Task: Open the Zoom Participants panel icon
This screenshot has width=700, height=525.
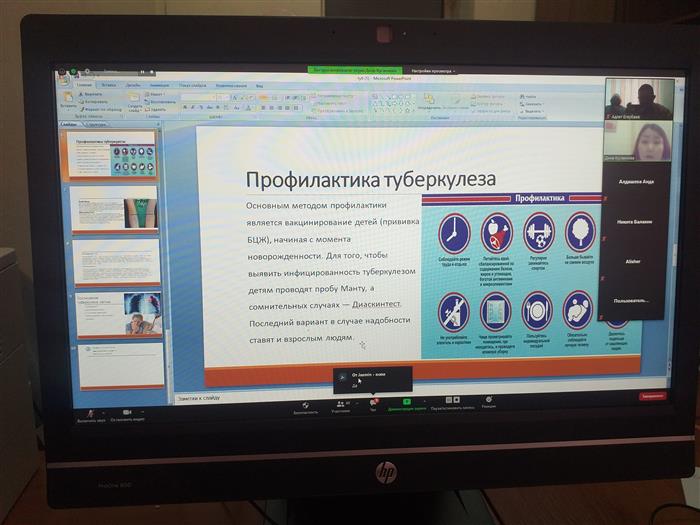Action: [x=340, y=404]
